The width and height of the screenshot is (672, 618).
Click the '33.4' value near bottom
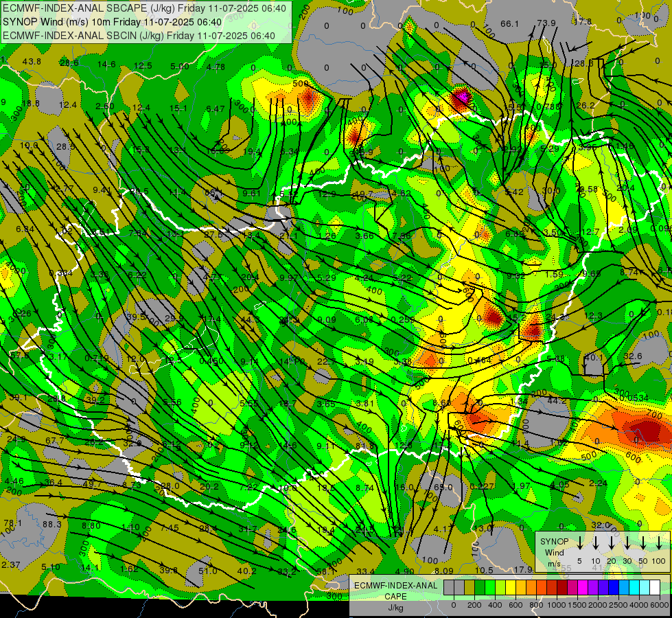coord(366,571)
